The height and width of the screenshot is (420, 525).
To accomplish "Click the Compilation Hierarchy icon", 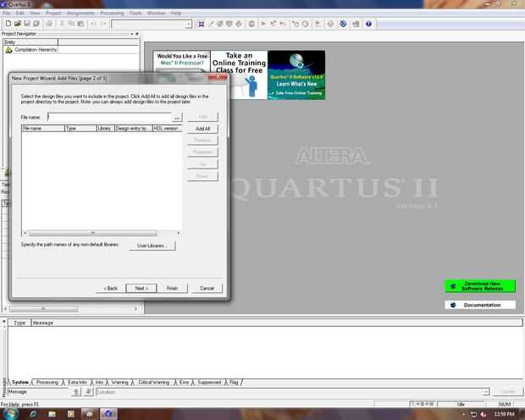I will pyautogui.click(x=8, y=50).
